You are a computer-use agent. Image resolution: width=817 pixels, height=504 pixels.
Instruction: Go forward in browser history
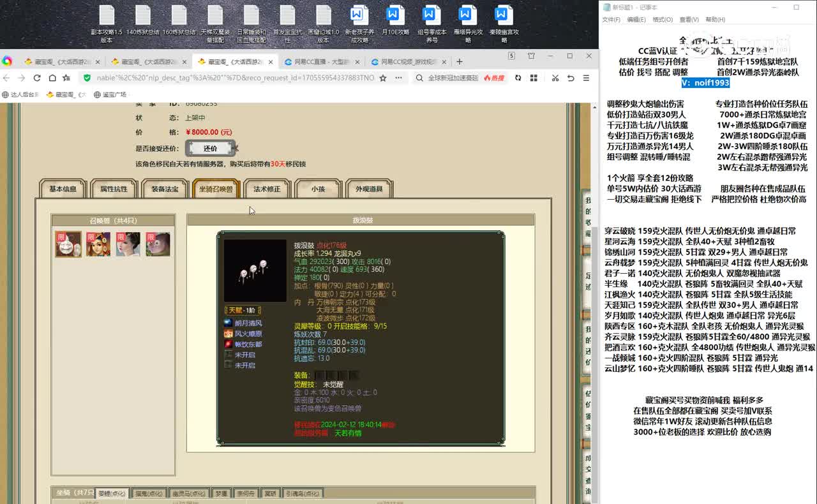point(21,78)
